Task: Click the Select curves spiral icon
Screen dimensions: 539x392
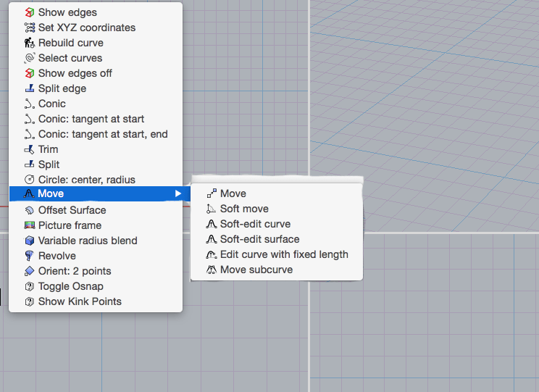Action: [x=30, y=58]
